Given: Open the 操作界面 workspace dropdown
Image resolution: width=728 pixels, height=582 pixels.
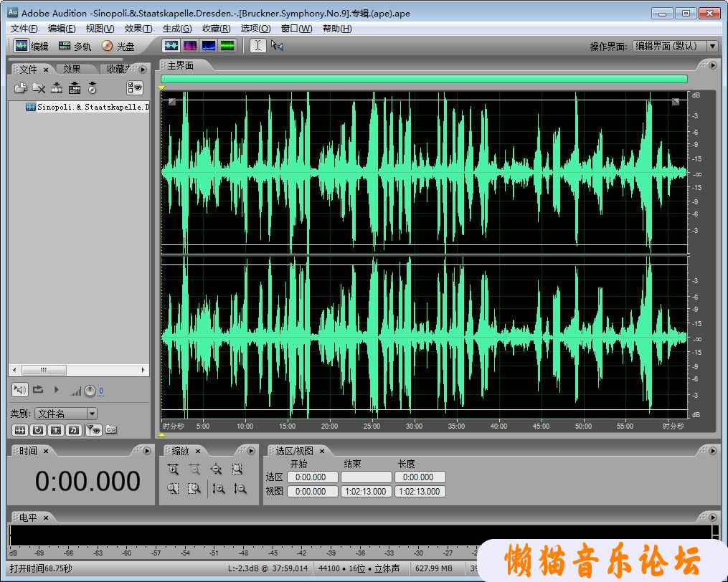Looking at the screenshot, I should click(713, 46).
